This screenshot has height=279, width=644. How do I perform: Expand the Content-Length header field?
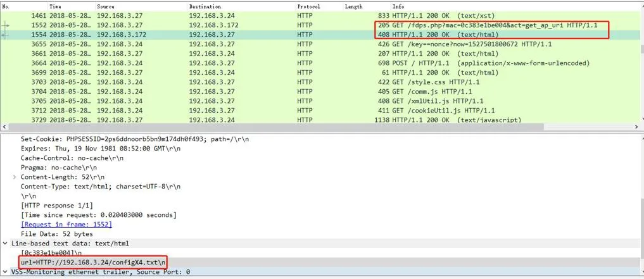click(x=15, y=177)
